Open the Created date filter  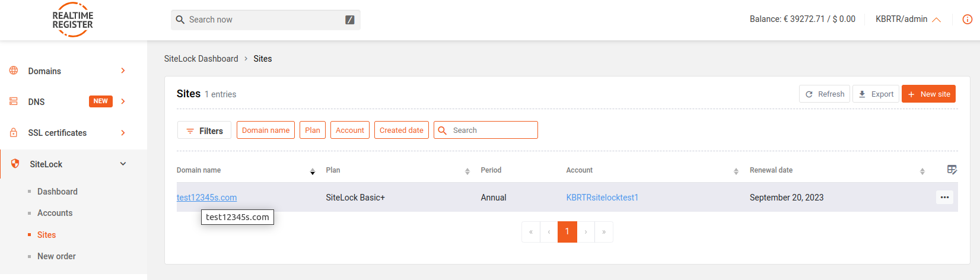point(402,131)
